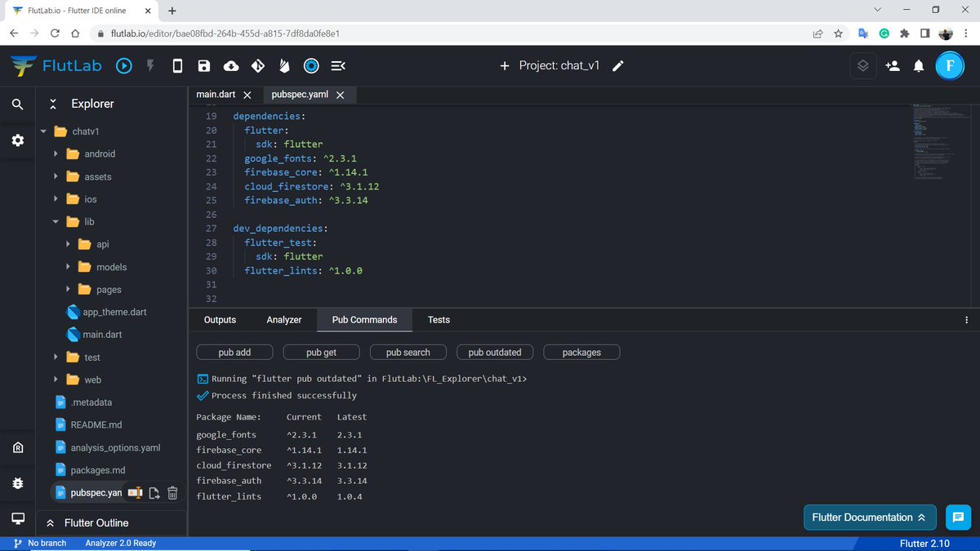Image resolution: width=980 pixels, height=551 pixels.
Task: Open the F user avatar menu
Action: [x=949, y=66]
